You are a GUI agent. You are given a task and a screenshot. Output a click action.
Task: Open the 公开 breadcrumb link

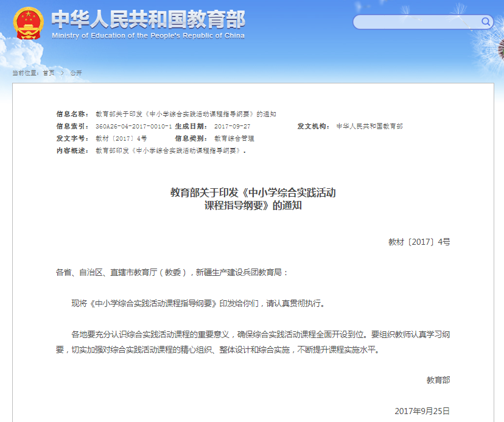[x=76, y=73]
